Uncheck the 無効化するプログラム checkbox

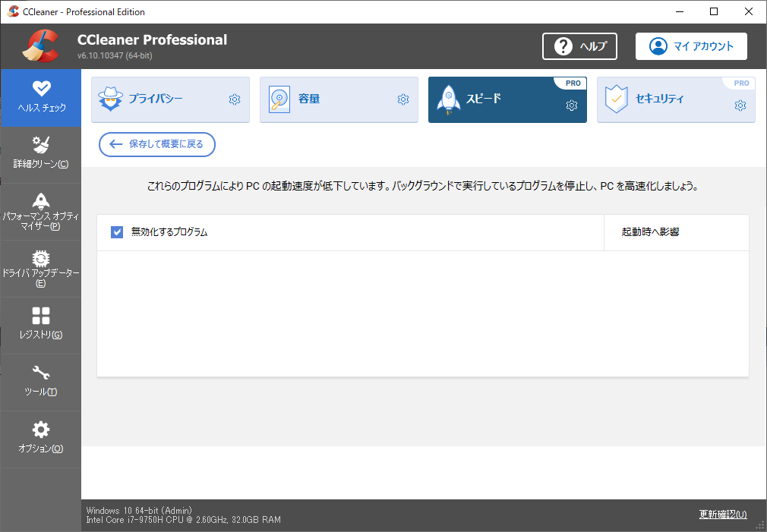coord(117,231)
